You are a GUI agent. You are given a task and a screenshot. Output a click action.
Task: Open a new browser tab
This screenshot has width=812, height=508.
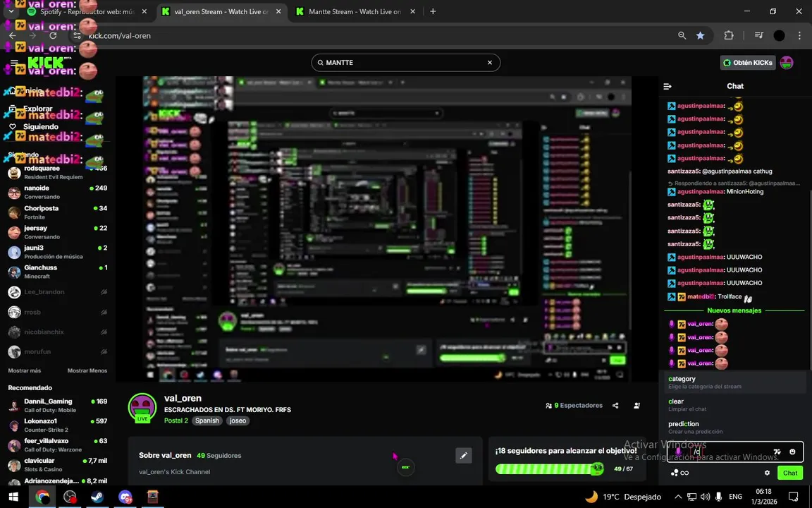click(433, 11)
